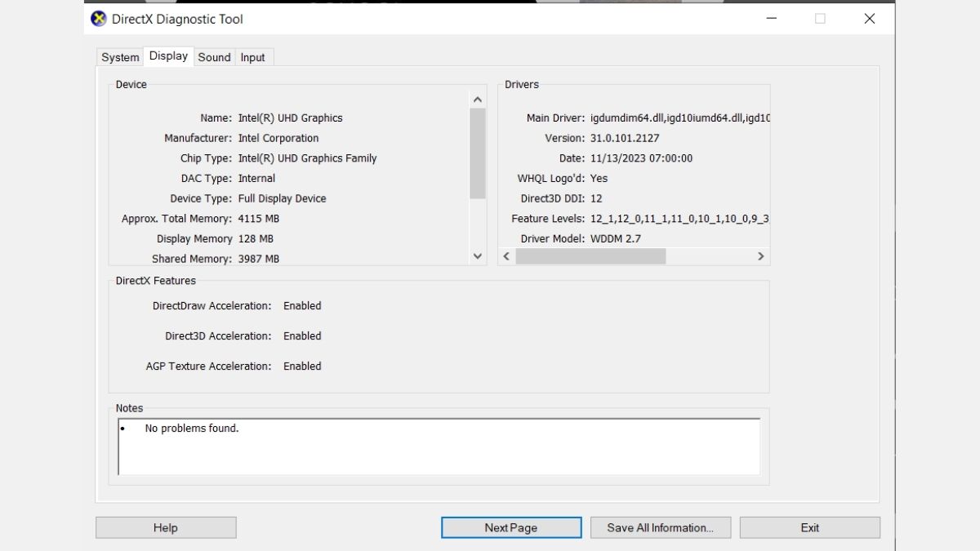Click display memory value '128 MB'

256,238
